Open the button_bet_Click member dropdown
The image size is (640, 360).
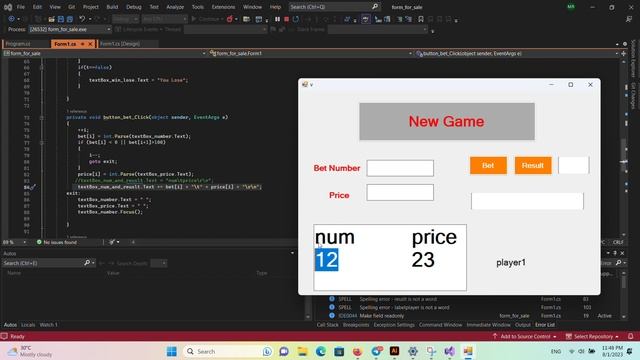coord(517,53)
